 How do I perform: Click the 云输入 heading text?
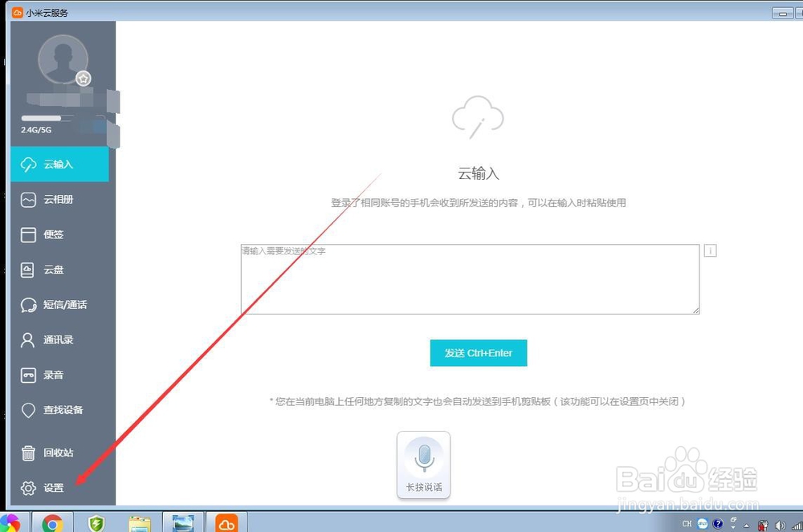click(x=479, y=174)
